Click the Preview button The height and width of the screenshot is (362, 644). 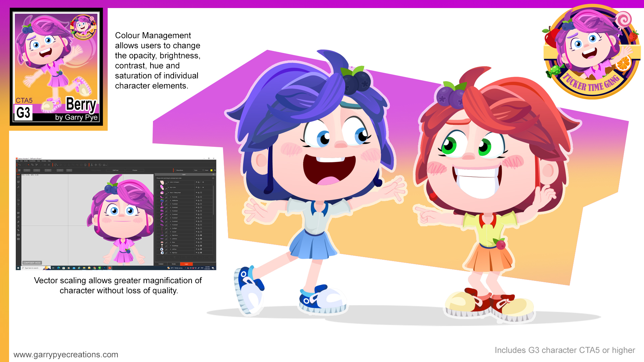pos(135,170)
